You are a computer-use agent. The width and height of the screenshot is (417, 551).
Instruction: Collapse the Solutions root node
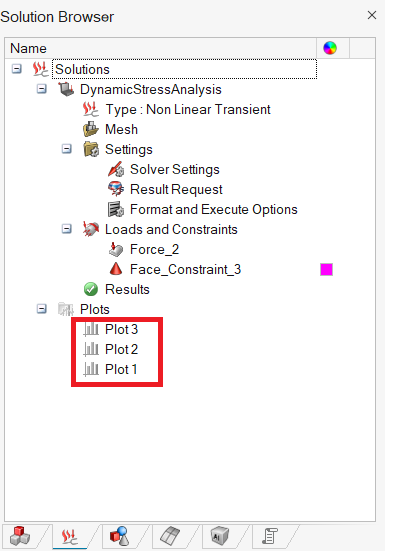(17, 69)
